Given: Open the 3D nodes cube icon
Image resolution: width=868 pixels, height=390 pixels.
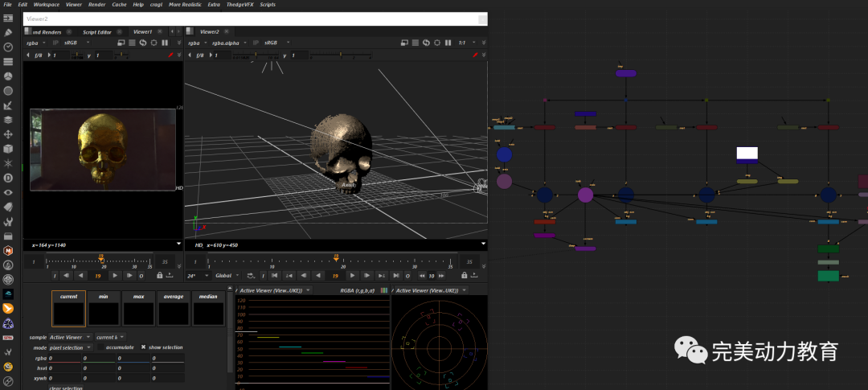Looking at the screenshot, I should point(8,149).
